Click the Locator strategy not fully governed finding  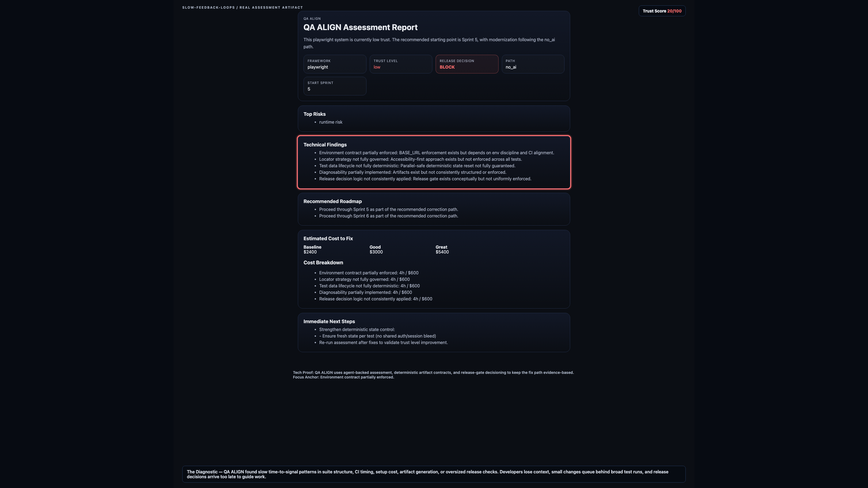(x=420, y=159)
